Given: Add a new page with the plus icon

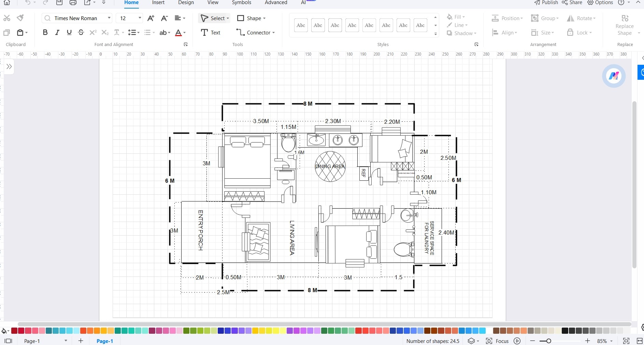Looking at the screenshot, I should pyautogui.click(x=81, y=341).
